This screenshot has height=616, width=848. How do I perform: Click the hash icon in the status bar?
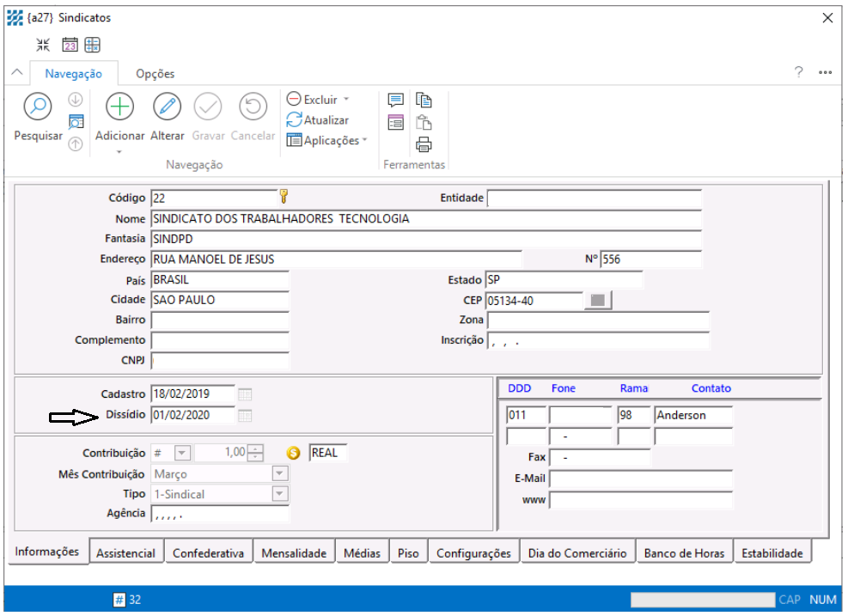pos(119,599)
